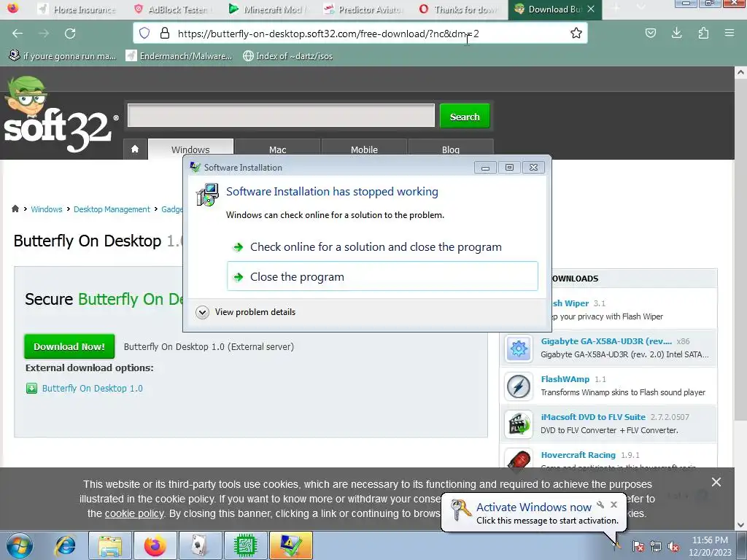
Task: Open the if youre gonna run ma... bookmark
Action: (x=63, y=55)
